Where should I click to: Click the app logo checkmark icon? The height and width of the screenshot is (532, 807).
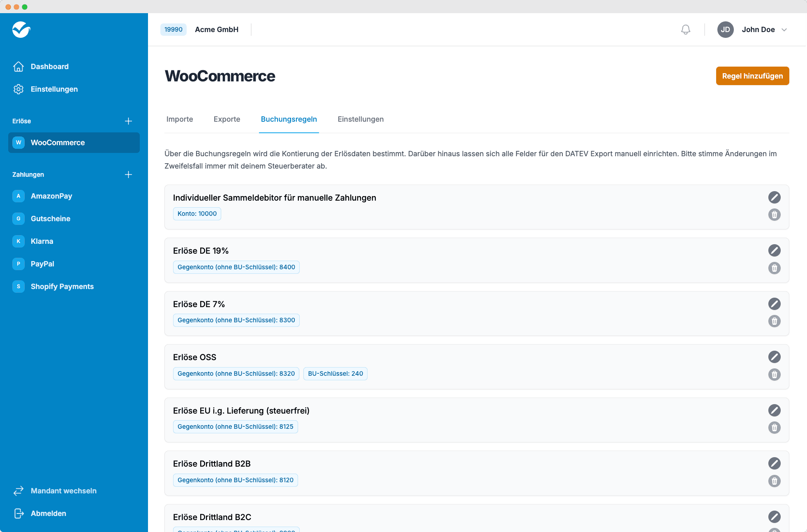pyautogui.click(x=21, y=30)
